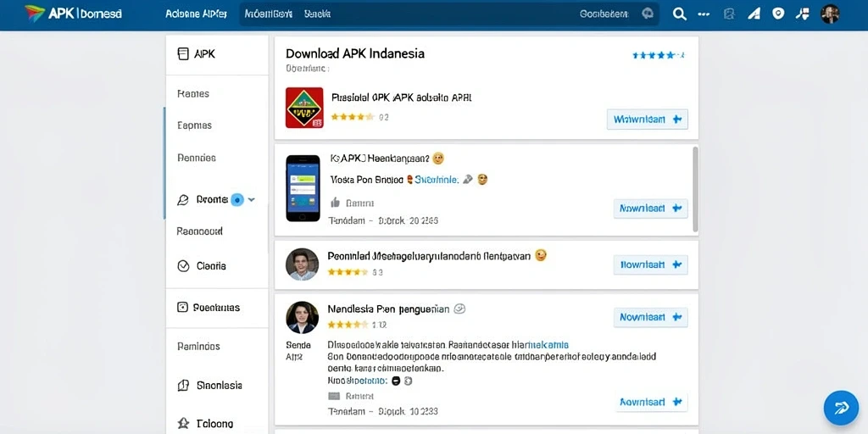Toggle the blue dot next to Rromte

(237, 200)
